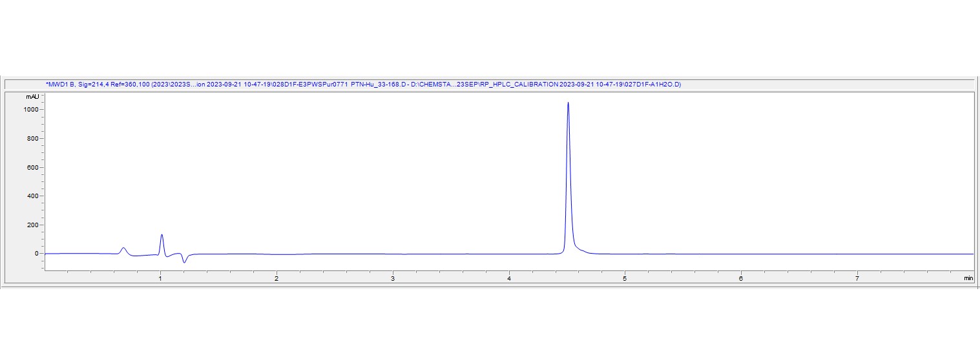Click the mAU y-axis unit label
The image size is (980, 364).
(32, 96)
